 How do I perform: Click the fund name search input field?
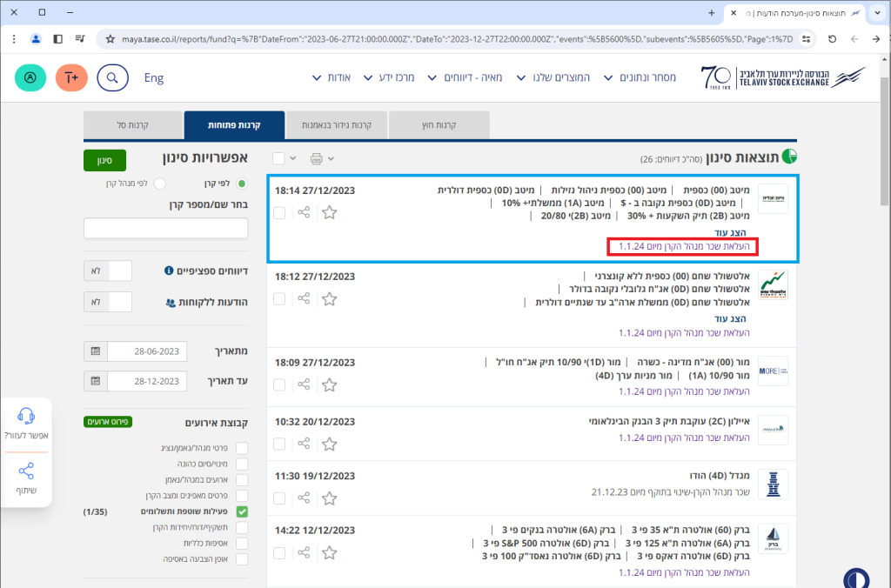(165, 229)
